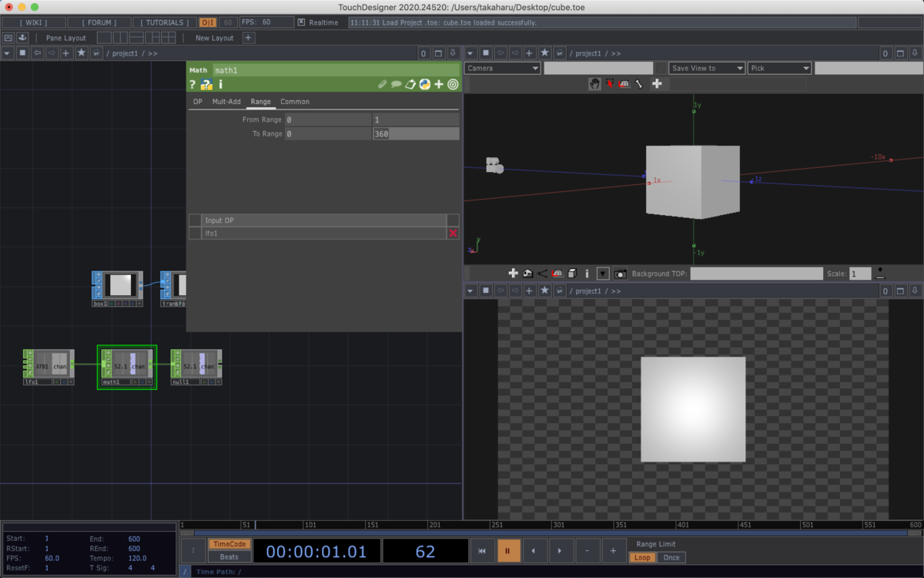
Task: Step forward one frame
Action: coord(561,551)
